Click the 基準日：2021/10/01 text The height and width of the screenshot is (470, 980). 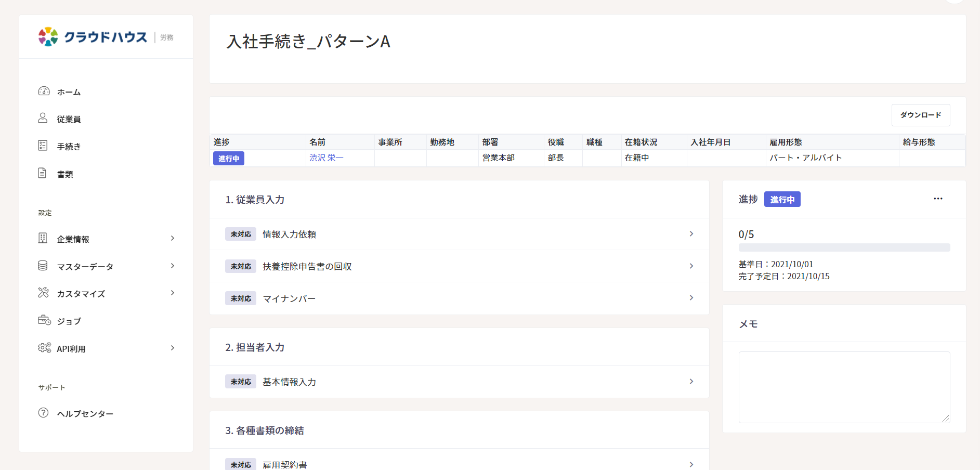tap(776, 264)
